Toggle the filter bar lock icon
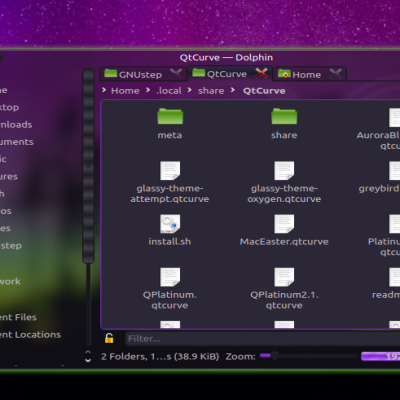 (109, 338)
